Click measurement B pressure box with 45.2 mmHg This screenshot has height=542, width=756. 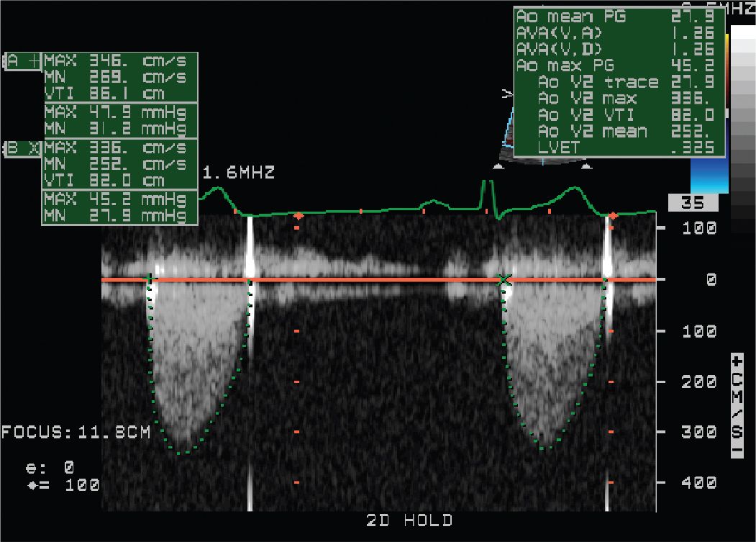pos(119,207)
